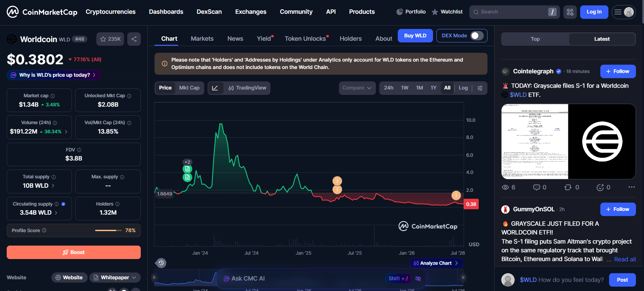The height and width of the screenshot is (291, 644).
Task: Click right handle of chart range slider
Action: point(463,278)
